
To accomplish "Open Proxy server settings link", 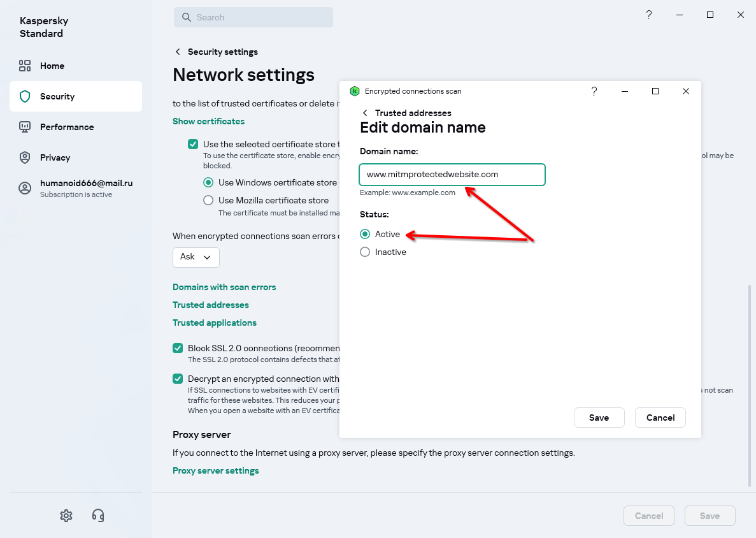I will coord(215,470).
